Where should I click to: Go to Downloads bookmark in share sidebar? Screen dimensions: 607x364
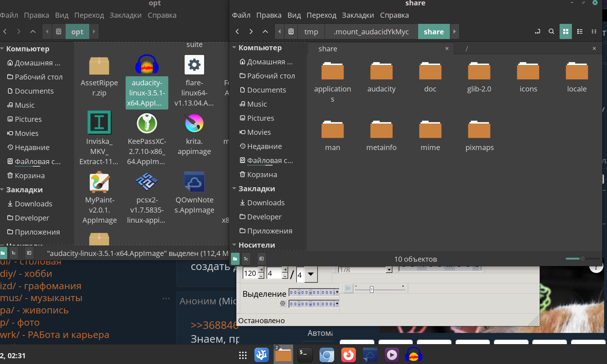(266, 203)
